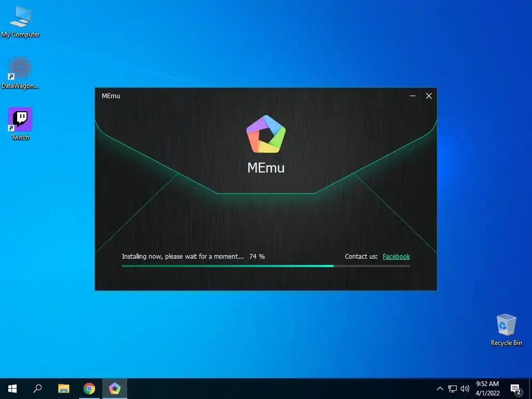Viewport: 532px width, 399px height.
Task: Open the Windows Start menu
Action: click(x=12, y=389)
